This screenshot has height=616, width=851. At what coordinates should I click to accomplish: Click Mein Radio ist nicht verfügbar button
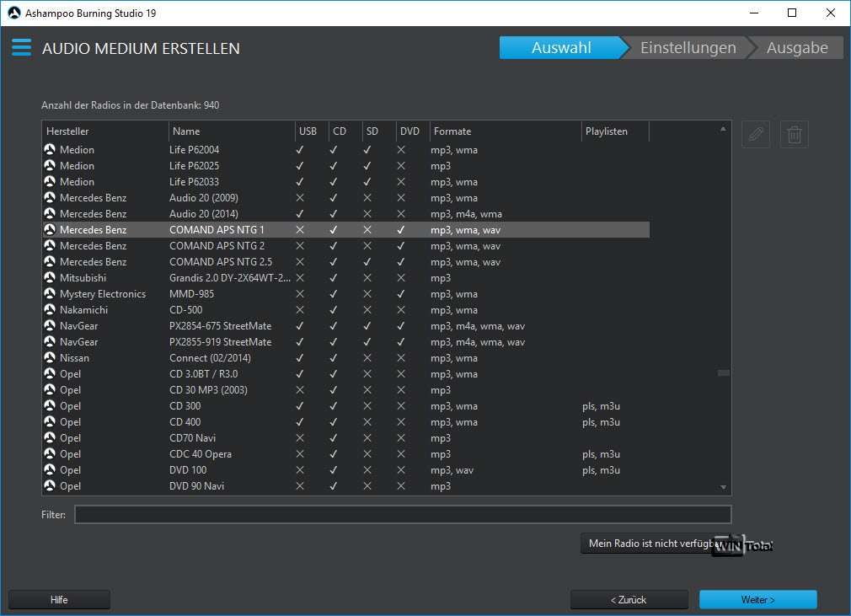(x=656, y=544)
